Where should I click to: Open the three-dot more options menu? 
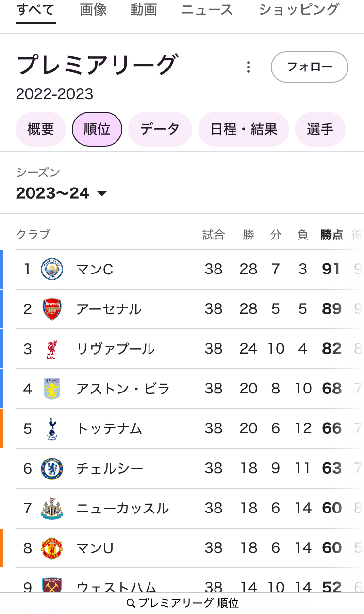(x=248, y=67)
